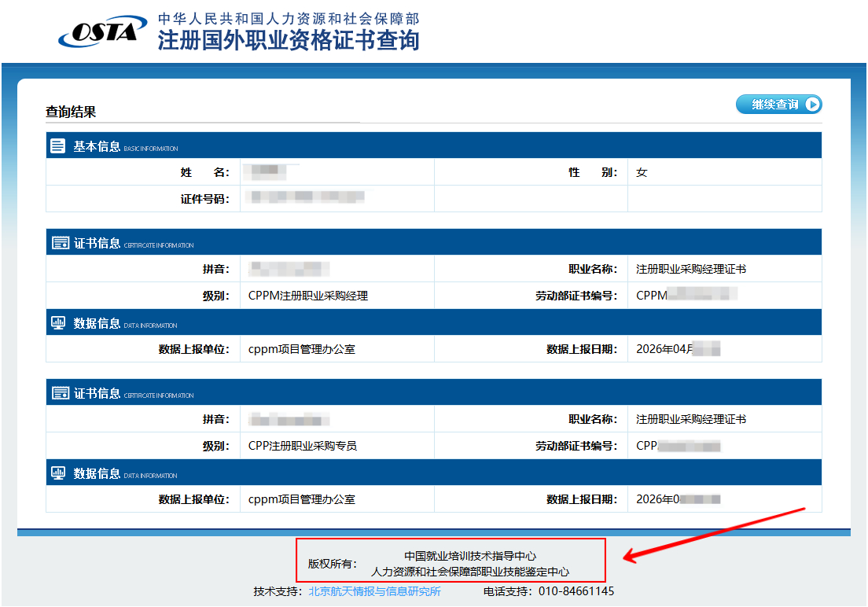Click the text 中国就业培训技术指导中心
868x607 pixels.
point(470,556)
